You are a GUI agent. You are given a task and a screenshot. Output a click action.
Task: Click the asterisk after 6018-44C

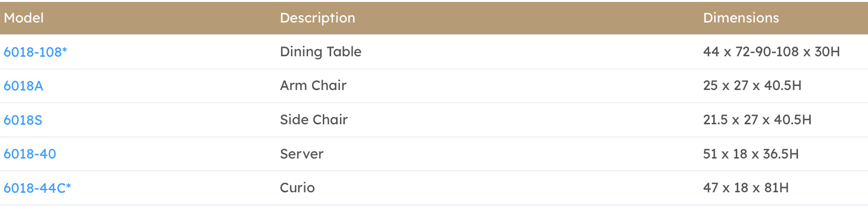[x=69, y=186]
